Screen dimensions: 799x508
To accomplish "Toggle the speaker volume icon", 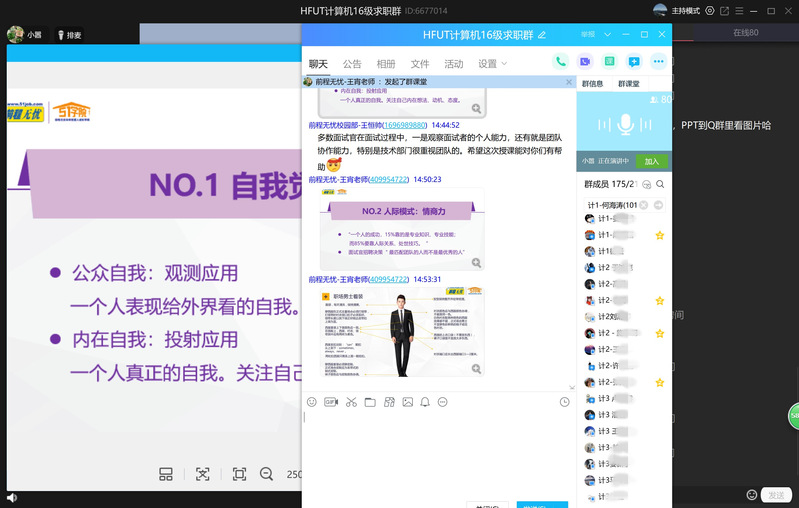I will tap(11, 497).
